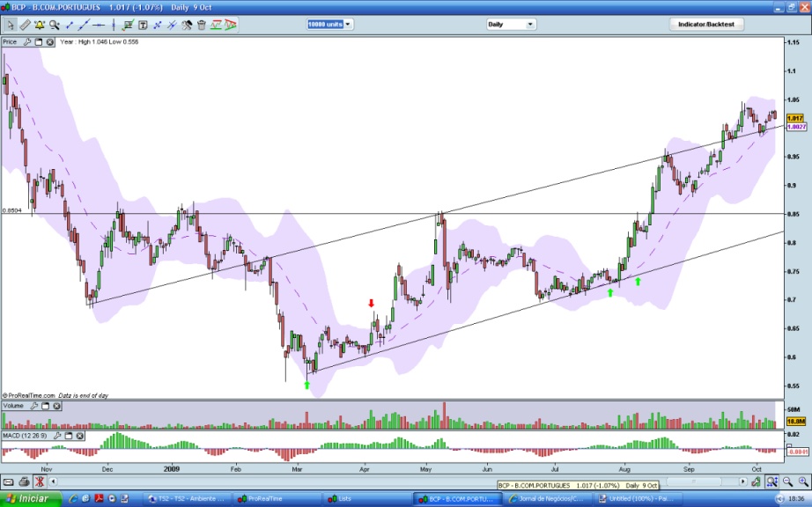
Task: Click the -0.0001 MACD value label
Action: coord(797,452)
